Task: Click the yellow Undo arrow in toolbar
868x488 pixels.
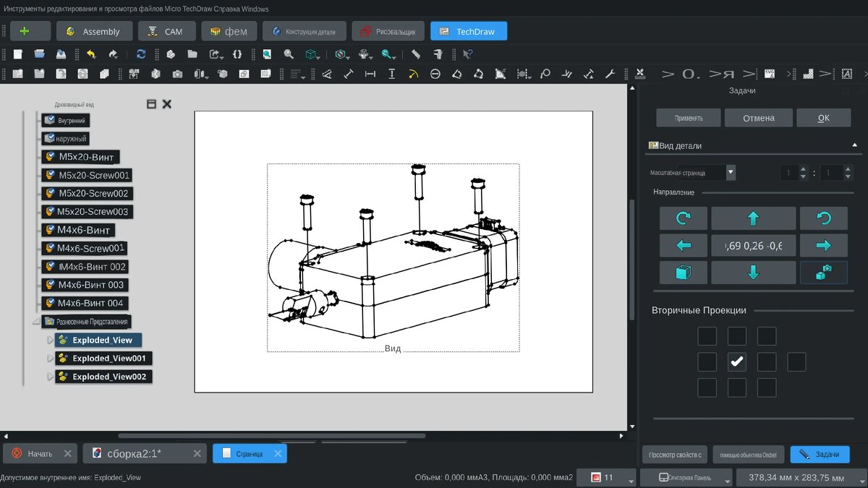Action: point(91,54)
